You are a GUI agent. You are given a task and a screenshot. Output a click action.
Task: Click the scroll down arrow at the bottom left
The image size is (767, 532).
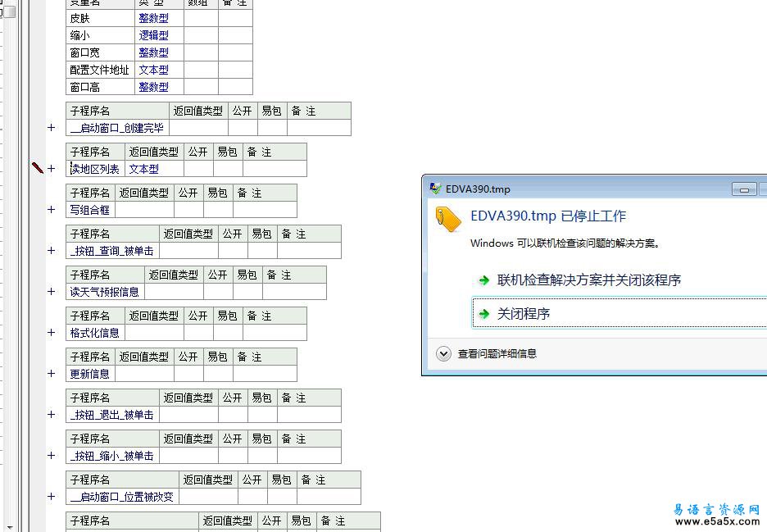pos(9,528)
